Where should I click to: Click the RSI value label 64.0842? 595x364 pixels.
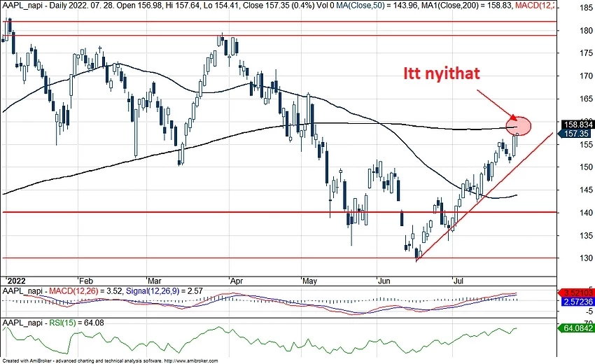click(x=577, y=328)
